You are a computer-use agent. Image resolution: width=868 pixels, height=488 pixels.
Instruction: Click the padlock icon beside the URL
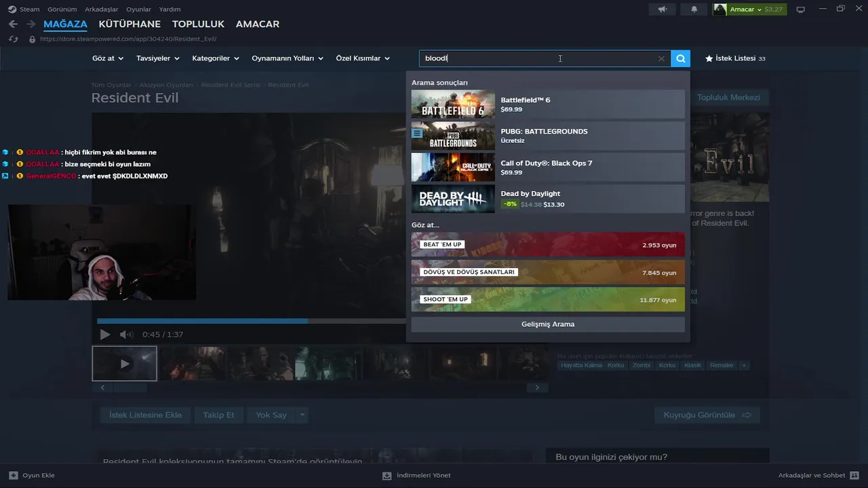[32, 39]
